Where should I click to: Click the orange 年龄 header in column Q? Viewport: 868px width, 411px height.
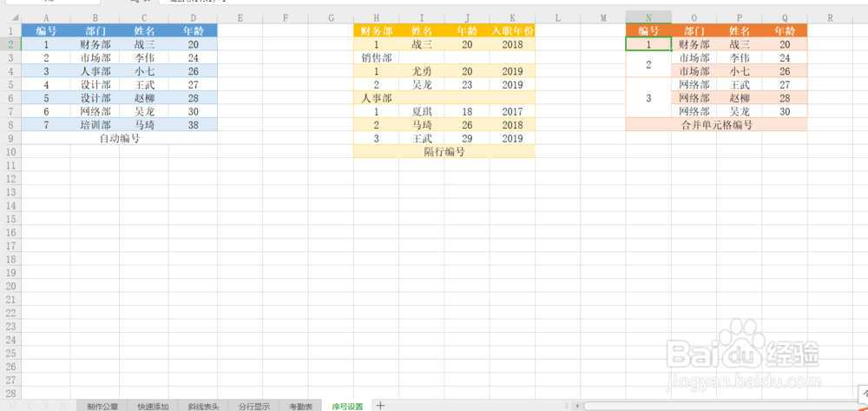tap(785, 31)
